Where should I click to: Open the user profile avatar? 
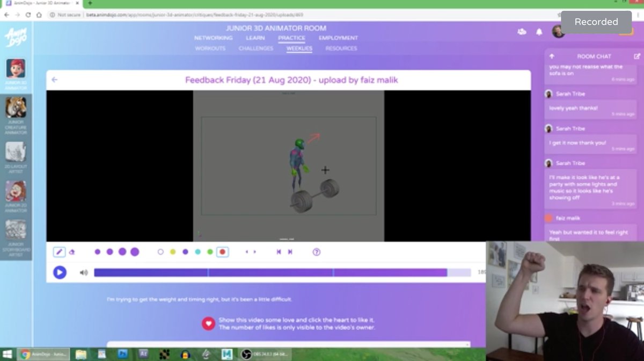coord(559,31)
